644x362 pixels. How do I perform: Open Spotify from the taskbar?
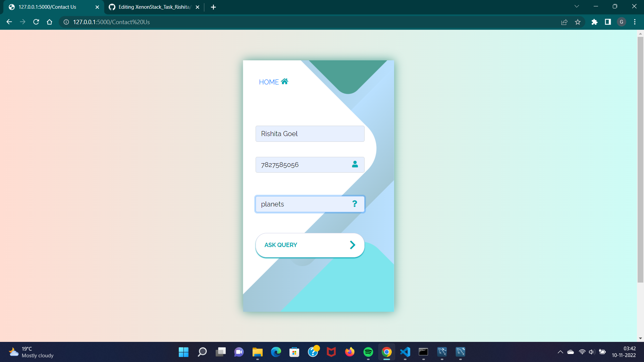(x=368, y=352)
